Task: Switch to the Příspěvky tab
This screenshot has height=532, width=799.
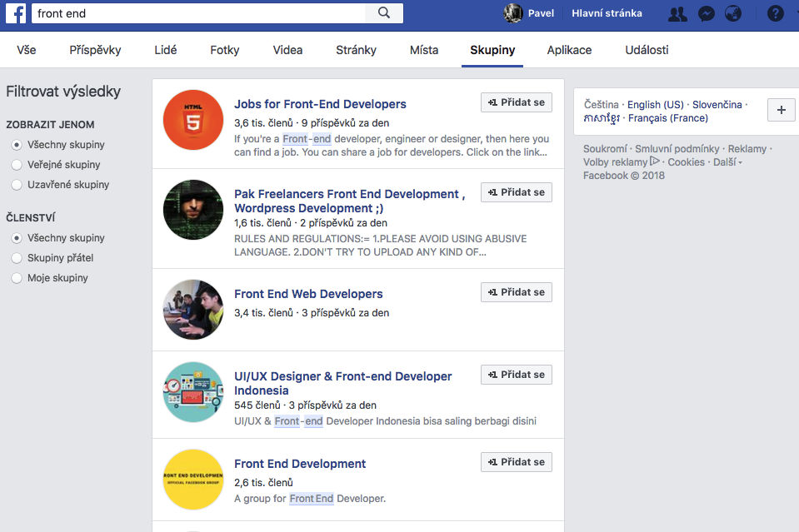Action: tap(95, 50)
